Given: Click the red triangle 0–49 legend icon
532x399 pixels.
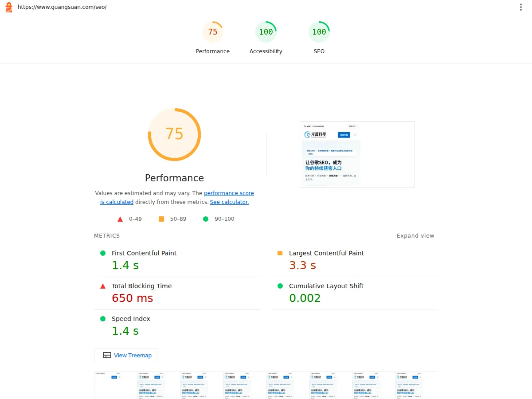Looking at the screenshot, I should 120,219.
